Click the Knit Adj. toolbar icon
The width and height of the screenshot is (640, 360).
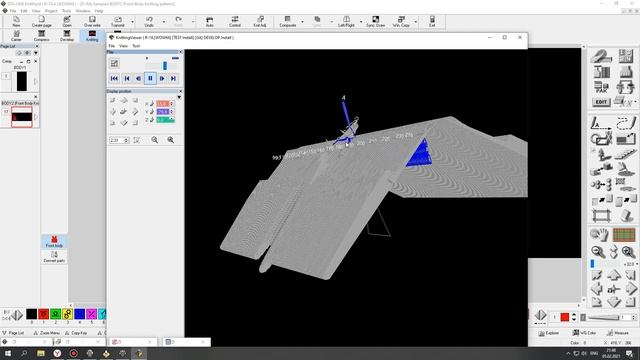tap(260, 22)
